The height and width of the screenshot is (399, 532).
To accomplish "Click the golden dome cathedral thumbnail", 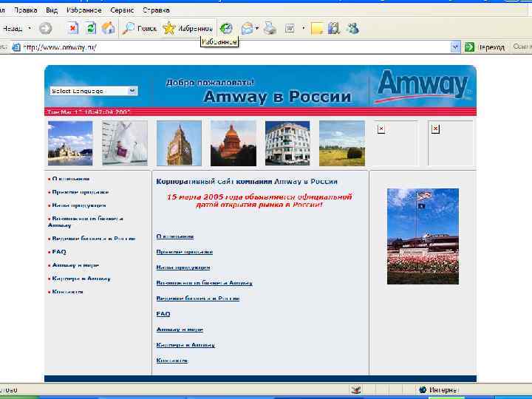I will 233,143.
